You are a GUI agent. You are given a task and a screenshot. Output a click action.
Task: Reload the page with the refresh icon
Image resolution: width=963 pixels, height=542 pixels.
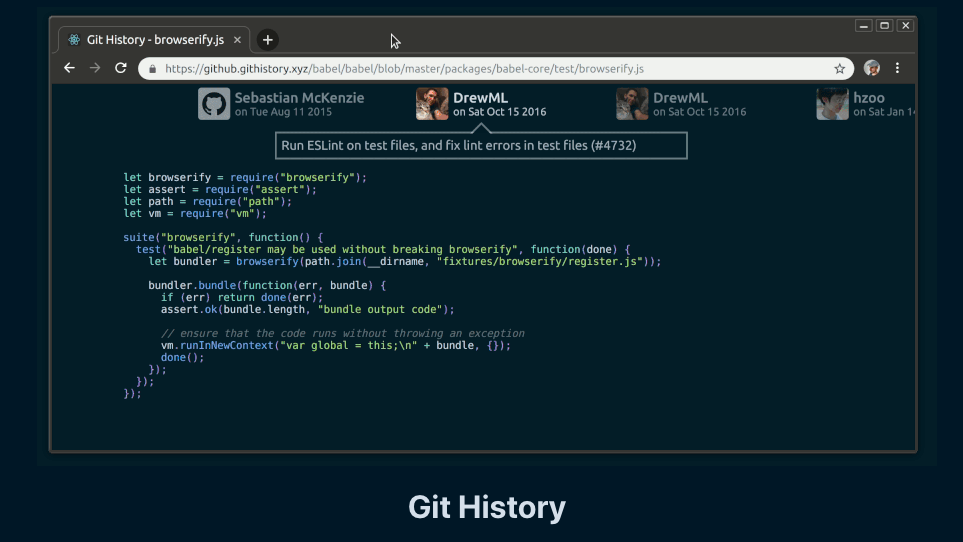(x=120, y=68)
